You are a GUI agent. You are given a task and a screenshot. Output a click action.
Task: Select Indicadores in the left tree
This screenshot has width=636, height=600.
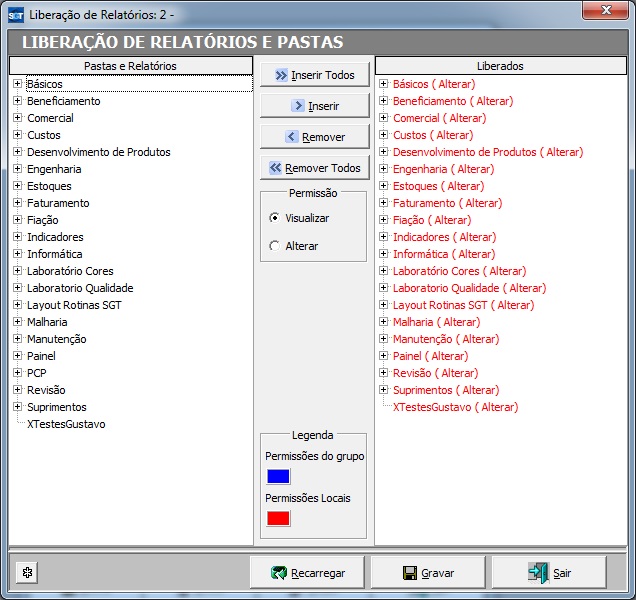point(55,237)
